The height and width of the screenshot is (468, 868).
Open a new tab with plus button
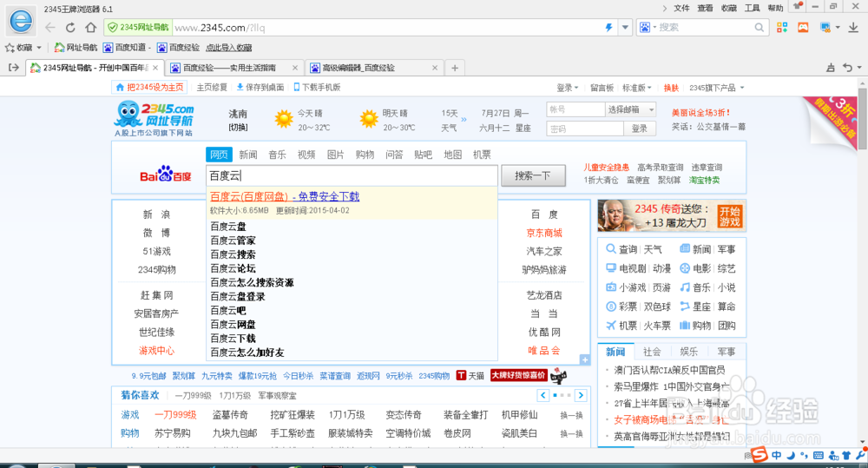pyautogui.click(x=455, y=68)
